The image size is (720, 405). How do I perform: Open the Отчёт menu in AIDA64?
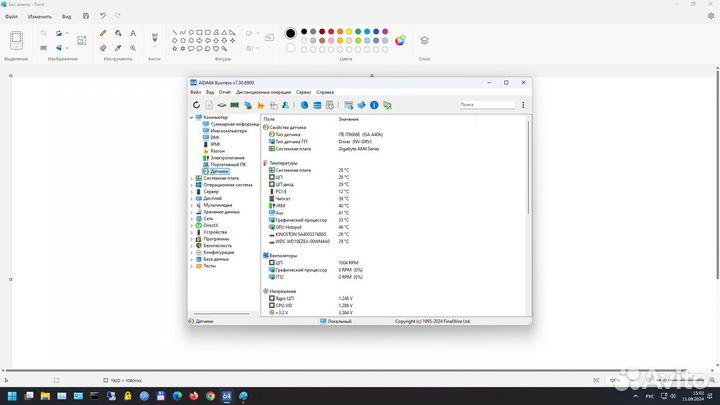click(225, 92)
